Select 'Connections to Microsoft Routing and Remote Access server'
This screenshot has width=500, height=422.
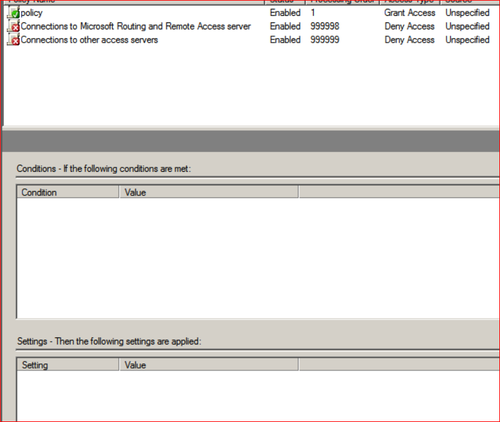[136, 26]
